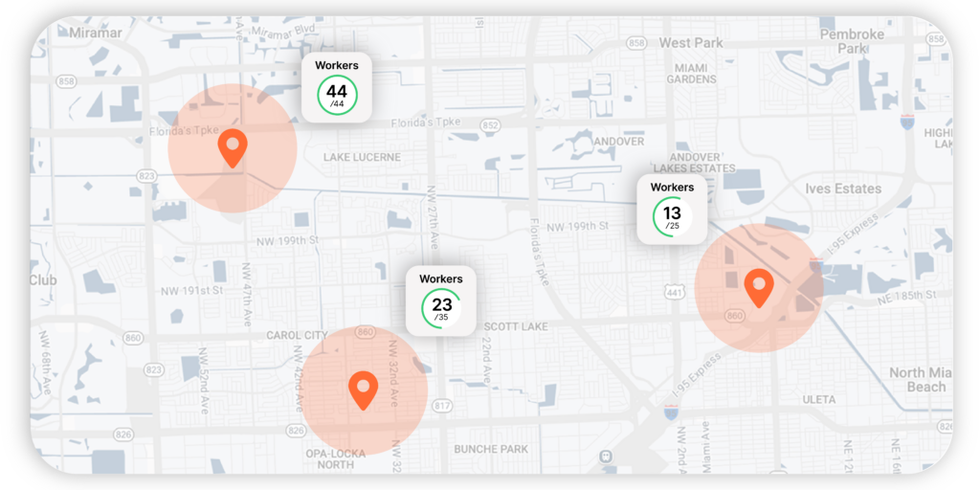Click the 858 shield near West Park
980x490 pixels.
[x=636, y=43]
